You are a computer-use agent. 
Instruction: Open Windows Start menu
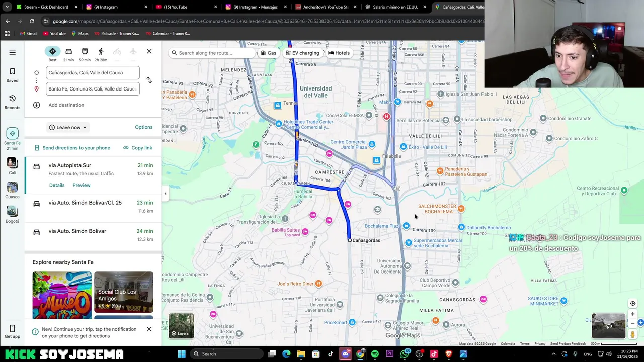182,354
